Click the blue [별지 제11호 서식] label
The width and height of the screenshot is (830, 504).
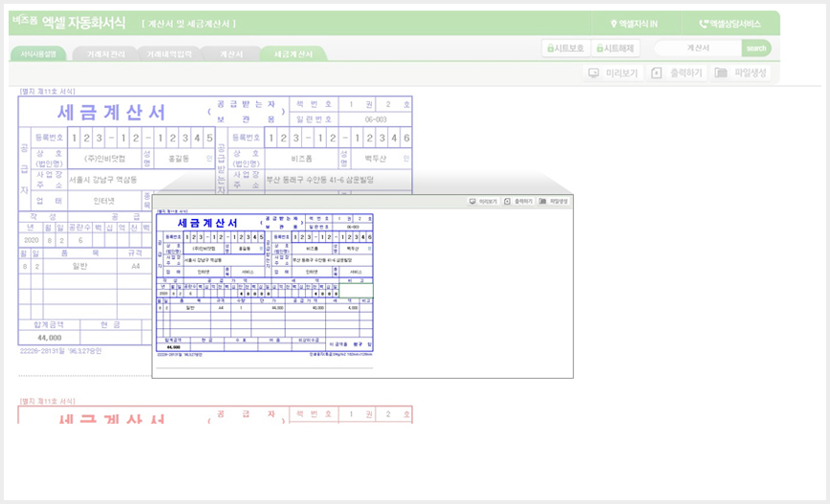[47, 92]
